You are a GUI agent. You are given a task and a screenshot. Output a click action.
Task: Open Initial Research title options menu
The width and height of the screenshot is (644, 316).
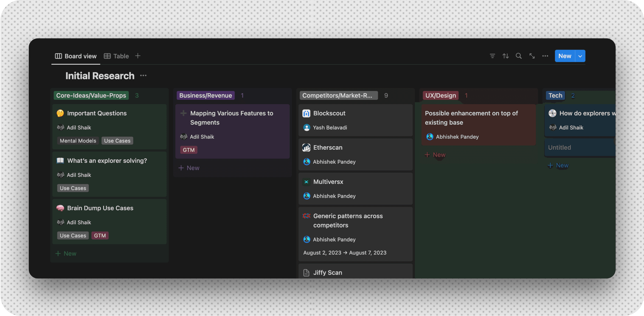(x=143, y=76)
